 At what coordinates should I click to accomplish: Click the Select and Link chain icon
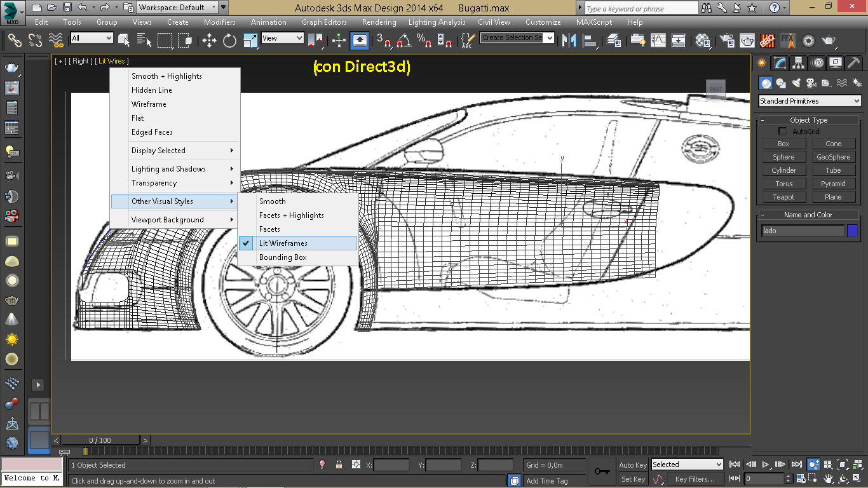click(15, 41)
